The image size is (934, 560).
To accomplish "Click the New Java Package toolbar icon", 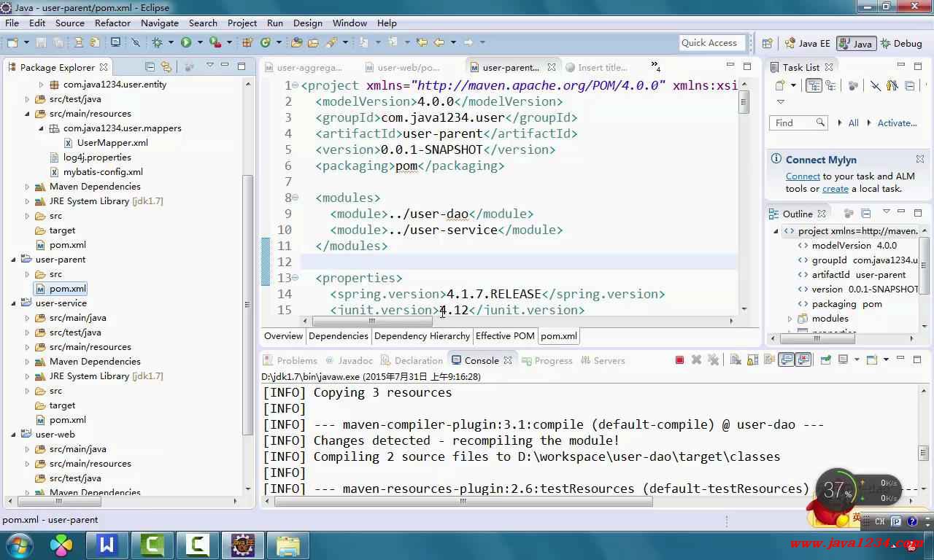I will click(247, 43).
